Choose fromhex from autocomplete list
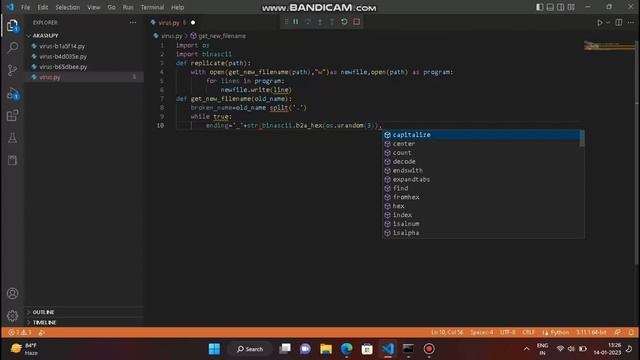 tap(481, 197)
